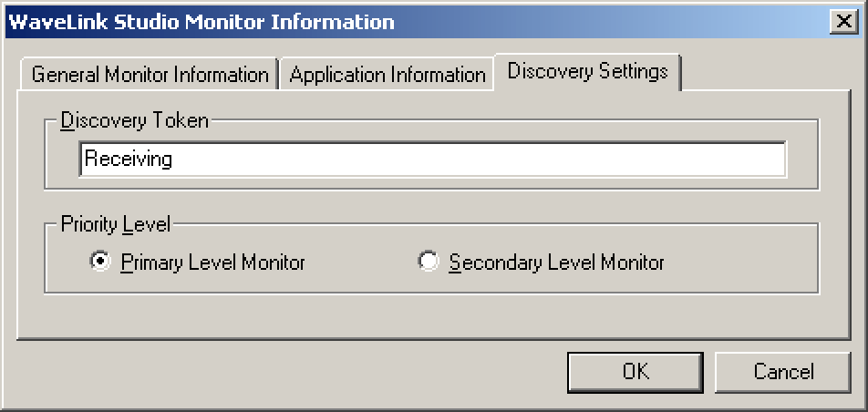The image size is (868, 412).
Task: Click the Discovery Token group label
Action: [x=135, y=120]
